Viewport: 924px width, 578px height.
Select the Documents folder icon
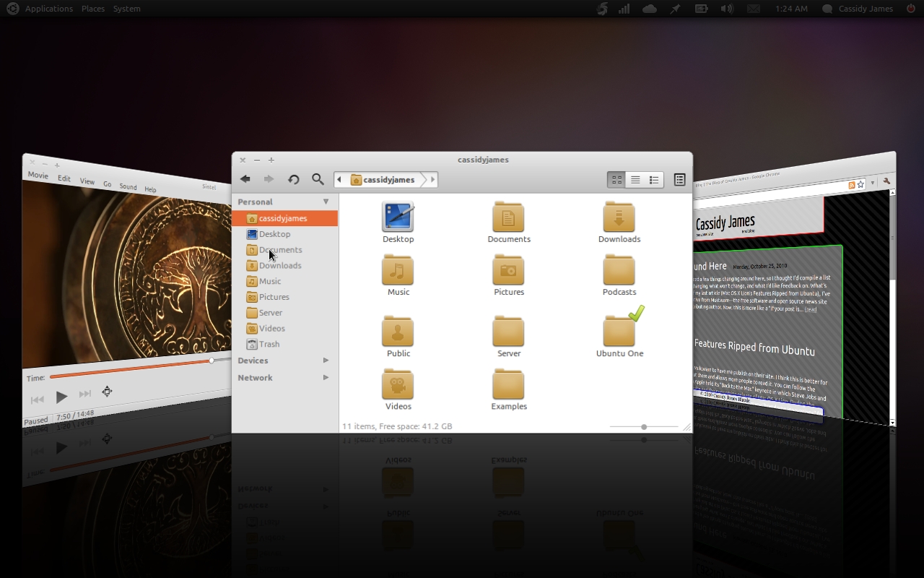pyautogui.click(x=508, y=216)
